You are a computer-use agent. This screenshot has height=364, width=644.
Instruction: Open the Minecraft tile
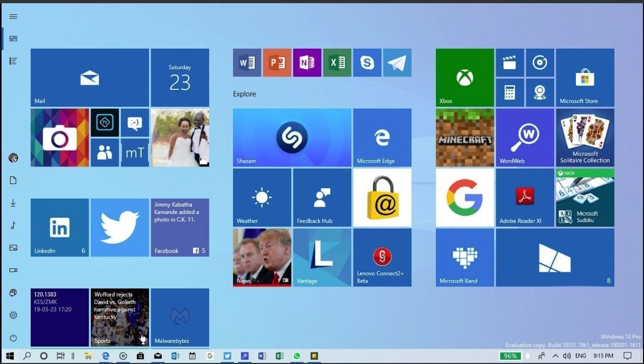point(464,137)
